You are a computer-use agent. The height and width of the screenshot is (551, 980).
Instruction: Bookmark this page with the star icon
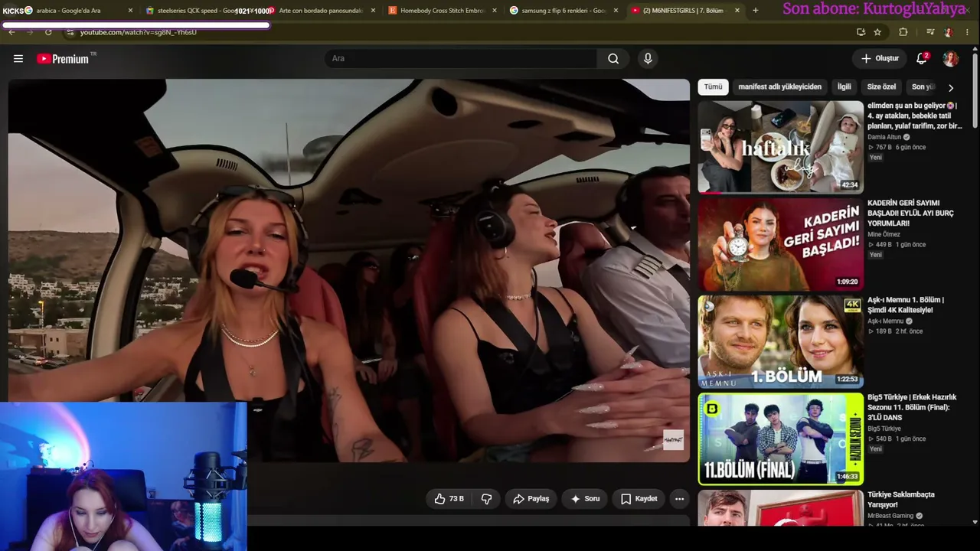pyautogui.click(x=877, y=32)
